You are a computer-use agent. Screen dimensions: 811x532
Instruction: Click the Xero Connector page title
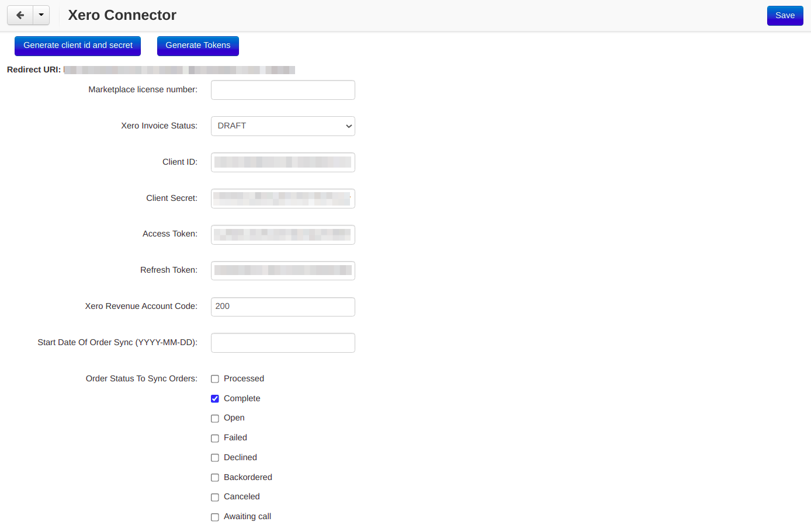pos(122,15)
